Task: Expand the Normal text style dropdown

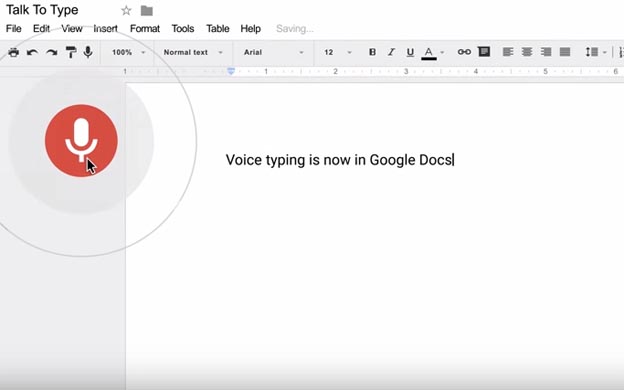Action: click(193, 52)
